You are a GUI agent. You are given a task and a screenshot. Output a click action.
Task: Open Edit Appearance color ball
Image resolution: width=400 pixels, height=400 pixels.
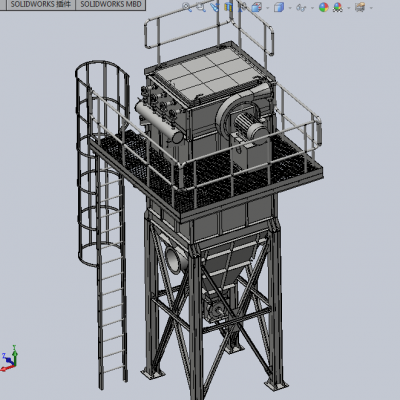pyautogui.click(x=323, y=7)
